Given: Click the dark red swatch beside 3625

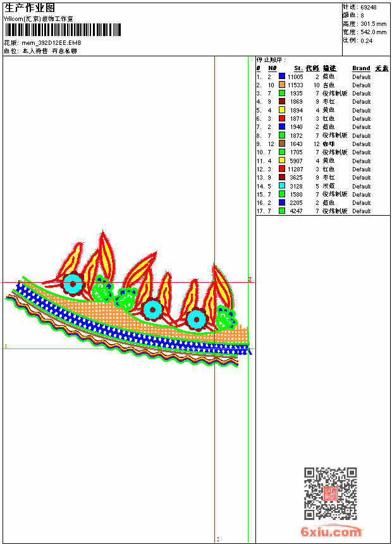Looking at the screenshot, I should click(282, 177).
